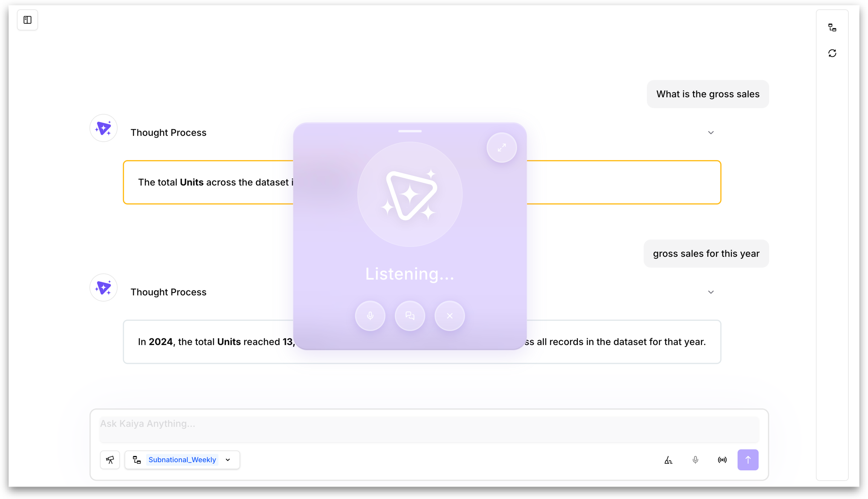Click the 'What is the gross sales' message

[708, 94]
